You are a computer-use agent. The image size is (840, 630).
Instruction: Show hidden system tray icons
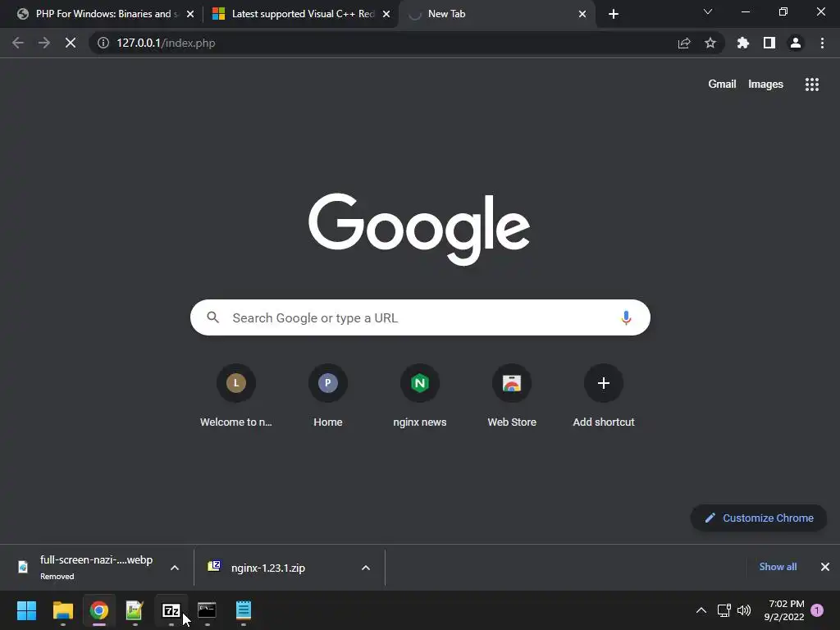[x=701, y=610]
